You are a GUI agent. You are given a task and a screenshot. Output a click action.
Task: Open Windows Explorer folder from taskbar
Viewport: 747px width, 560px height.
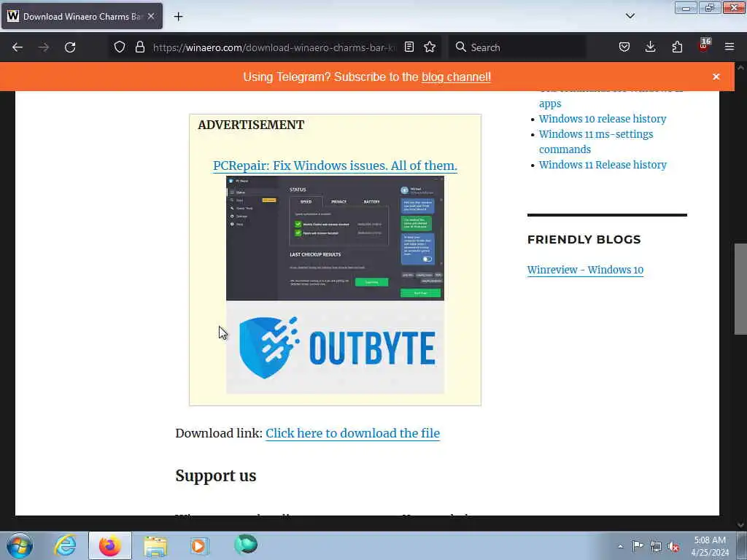click(155, 545)
